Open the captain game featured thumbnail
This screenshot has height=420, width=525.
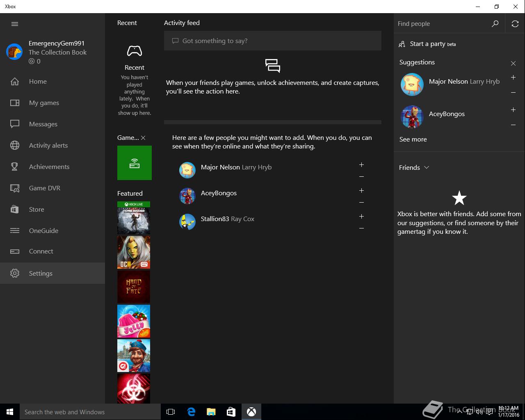pos(134,356)
